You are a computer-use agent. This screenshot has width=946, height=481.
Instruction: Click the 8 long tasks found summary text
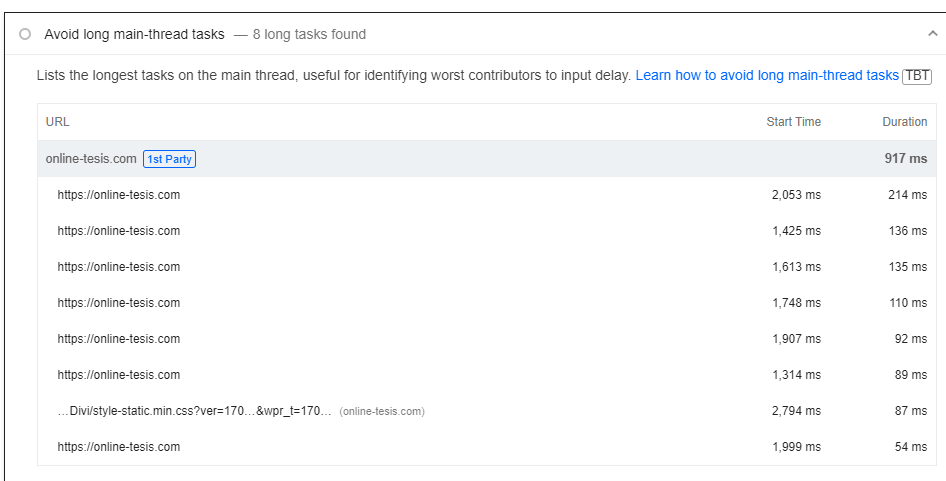click(x=309, y=34)
